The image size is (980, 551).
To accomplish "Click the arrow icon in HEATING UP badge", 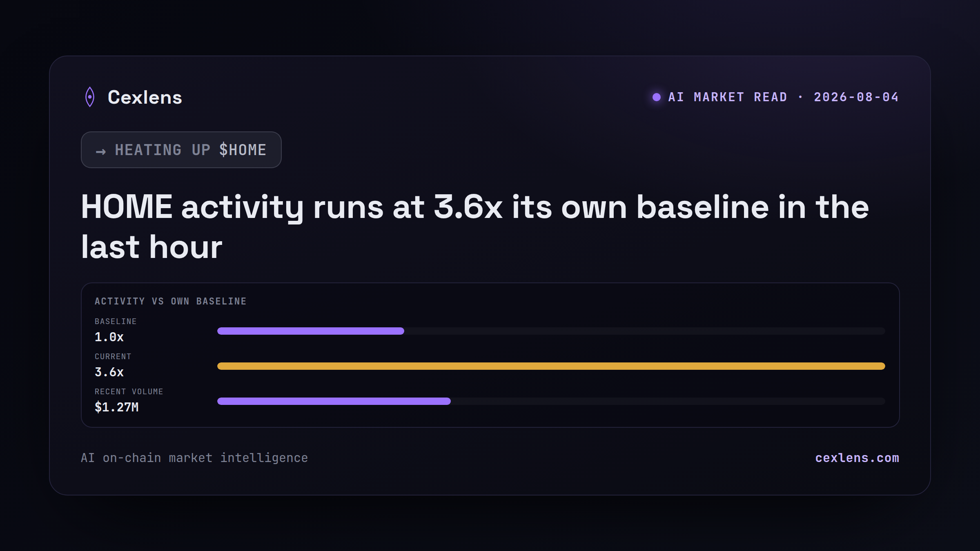I will 101,151.
